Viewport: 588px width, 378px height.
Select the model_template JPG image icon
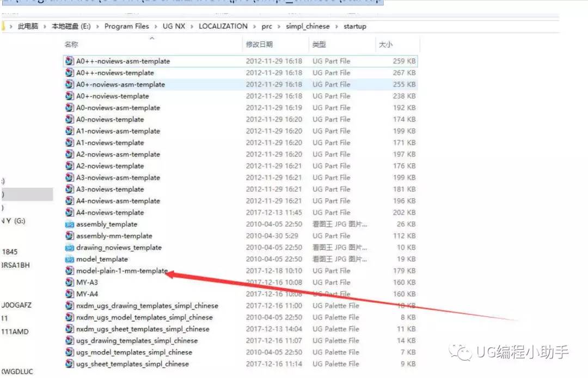click(69, 259)
